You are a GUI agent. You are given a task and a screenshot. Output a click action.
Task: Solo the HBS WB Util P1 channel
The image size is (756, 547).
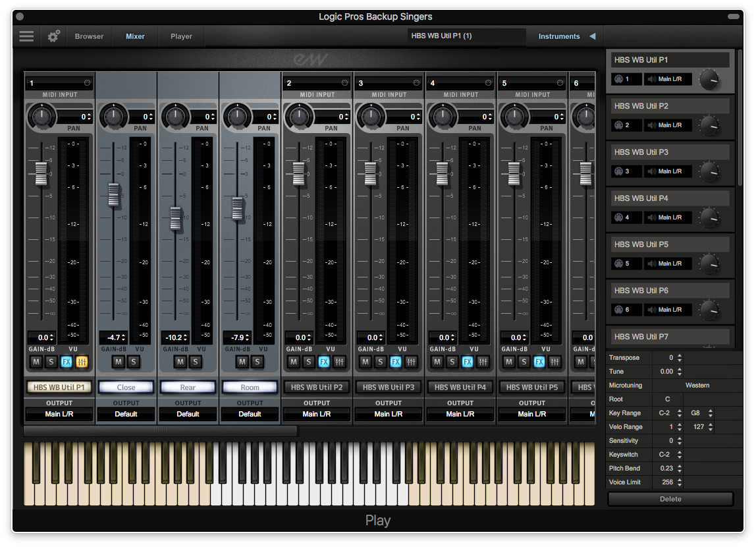coord(51,362)
